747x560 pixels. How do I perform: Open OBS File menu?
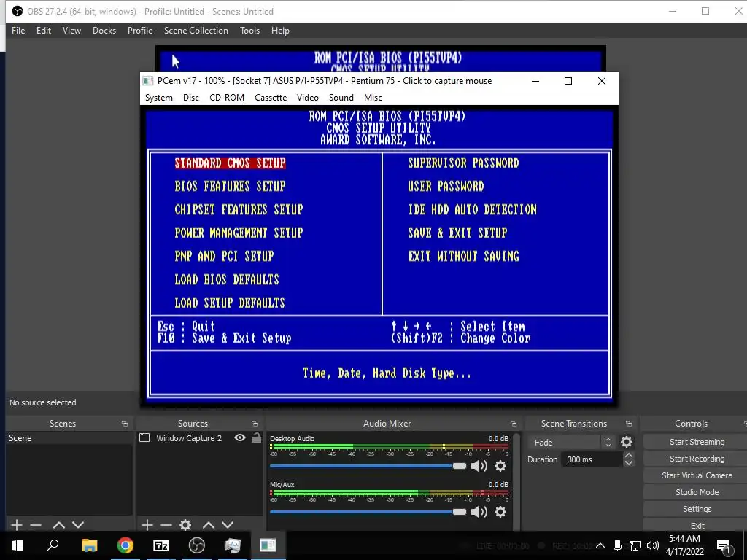(18, 31)
